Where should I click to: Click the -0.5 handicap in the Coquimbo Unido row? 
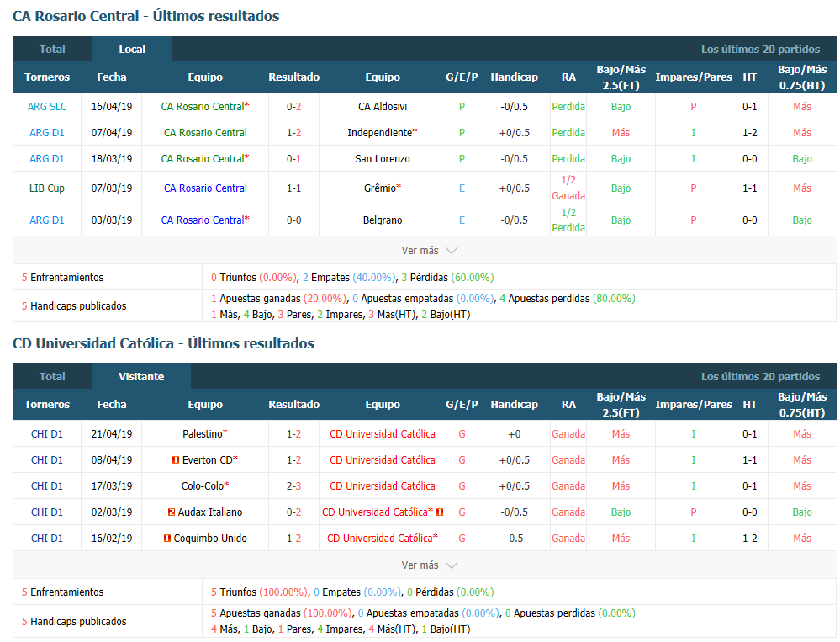[515, 539]
